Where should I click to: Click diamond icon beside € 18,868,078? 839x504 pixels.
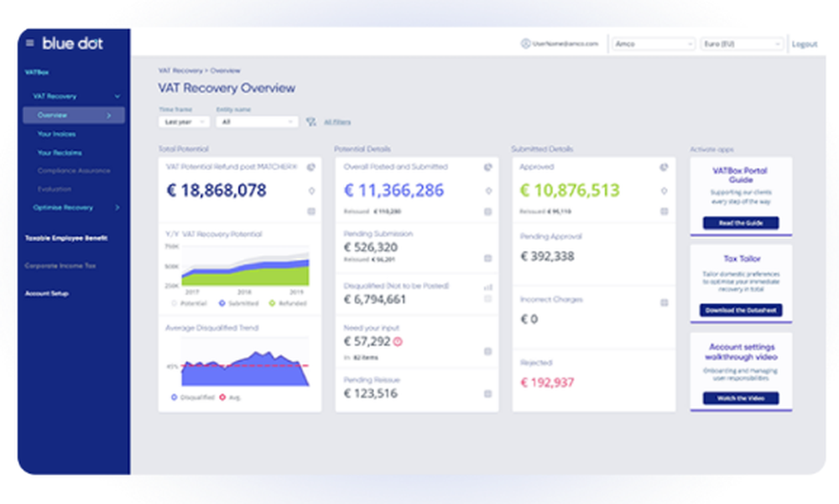pos(311,190)
